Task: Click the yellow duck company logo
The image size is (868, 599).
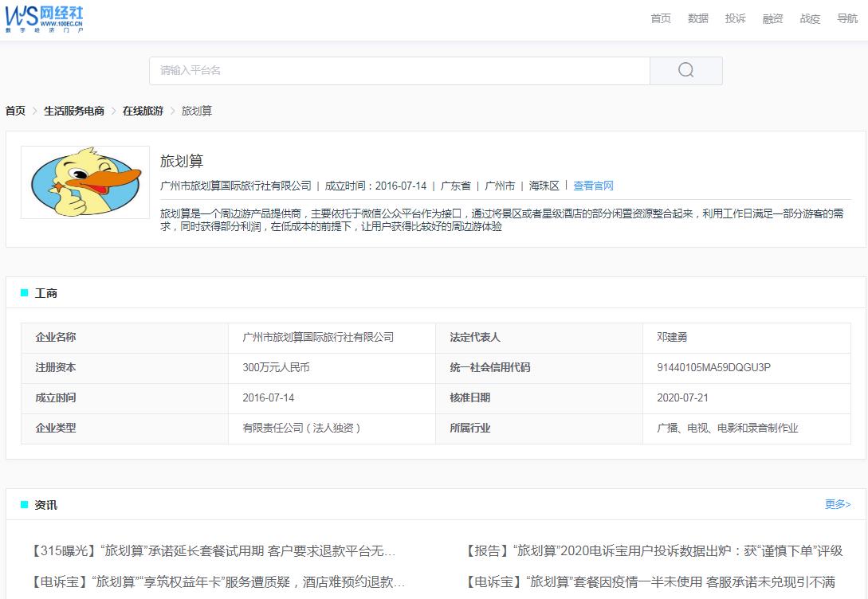Action: 85,182
